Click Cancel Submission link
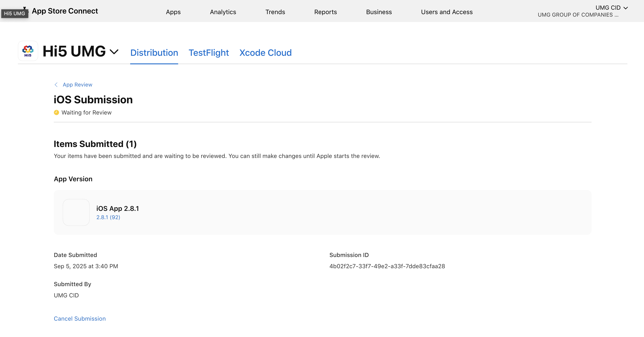 [x=80, y=318]
